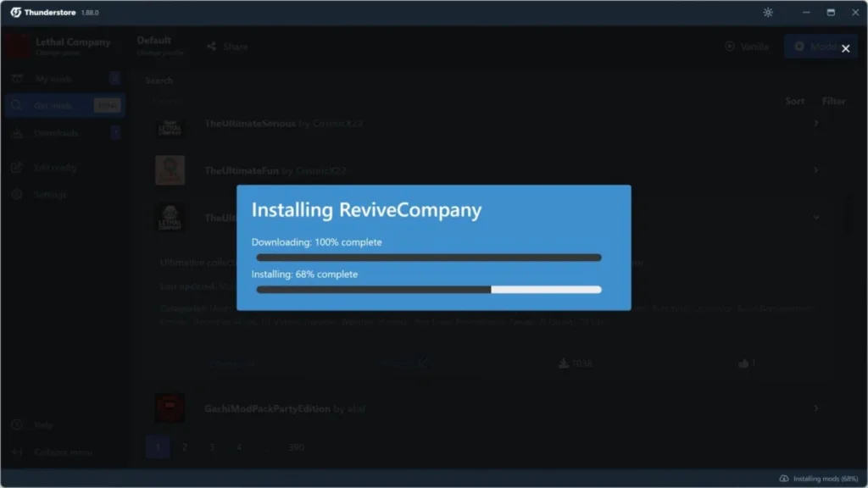This screenshot has width=868, height=488.
Task: Select Get mods in the sidebar
Action: [x=53, y=106]
